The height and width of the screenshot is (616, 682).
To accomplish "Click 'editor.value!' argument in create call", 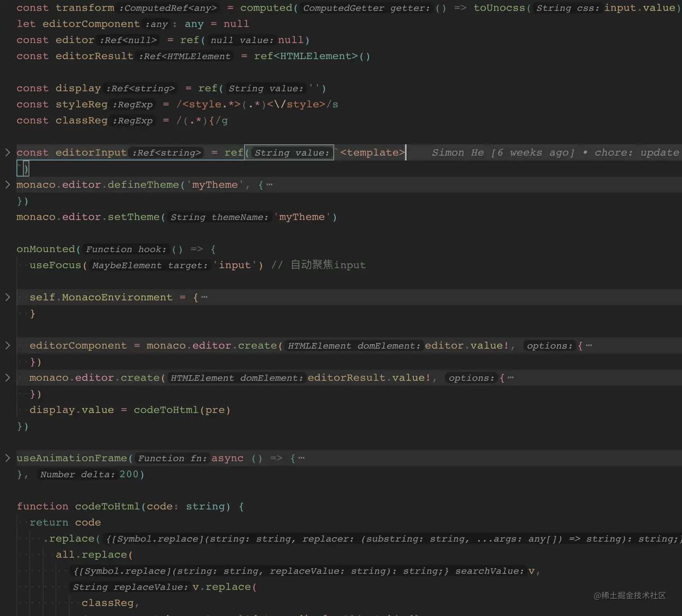I will (x=467, y=345).
